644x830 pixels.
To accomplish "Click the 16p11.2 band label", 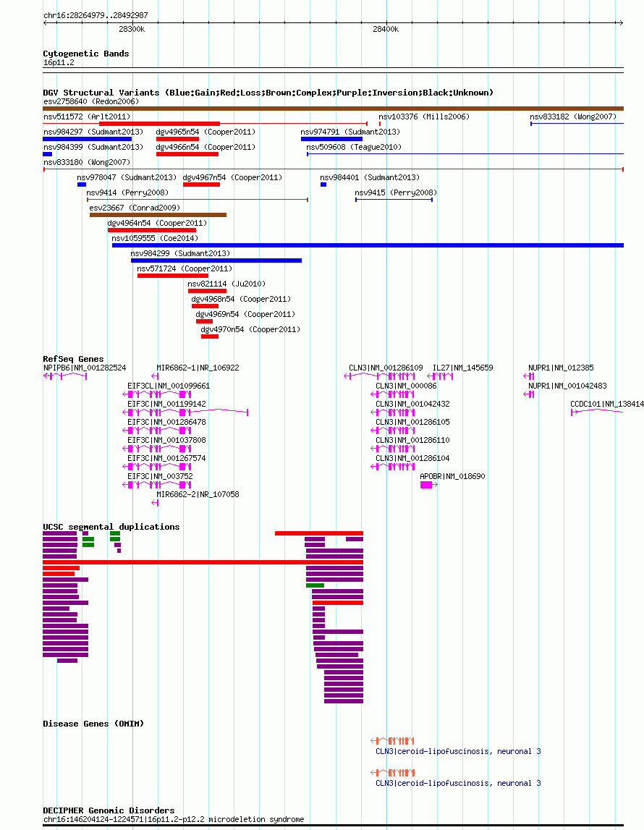I will click(x=59, y=62).
